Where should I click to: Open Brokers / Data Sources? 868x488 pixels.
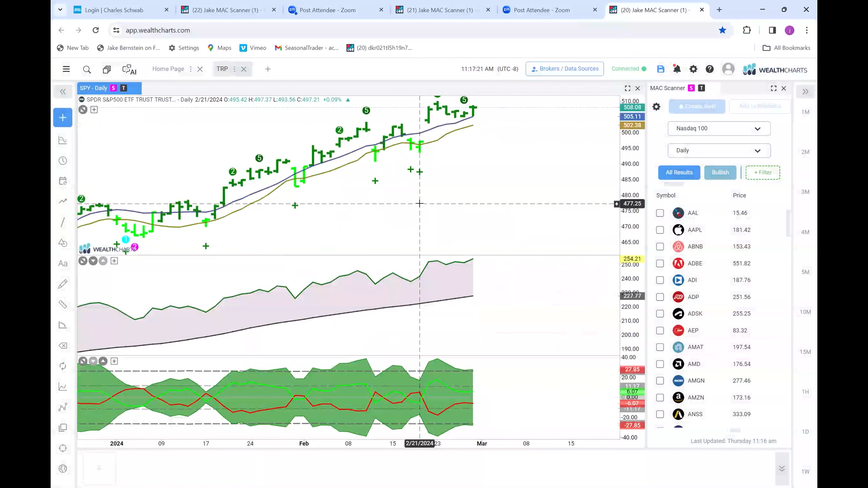[x=565, y=69]
